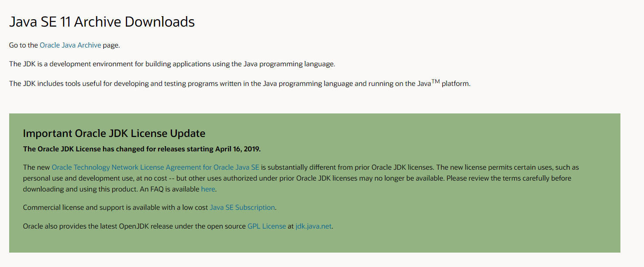Image resolution: width=644 pixels, height=267 pixels.
Task: Open the Oracle Java Archive link
Action: [x=70, y=45]
